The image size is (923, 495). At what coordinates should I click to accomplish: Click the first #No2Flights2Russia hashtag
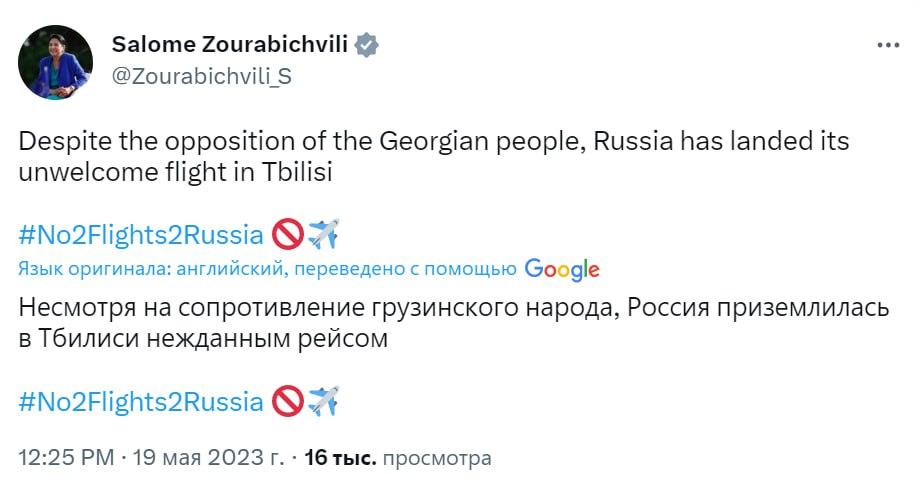(x=141, y=236)
